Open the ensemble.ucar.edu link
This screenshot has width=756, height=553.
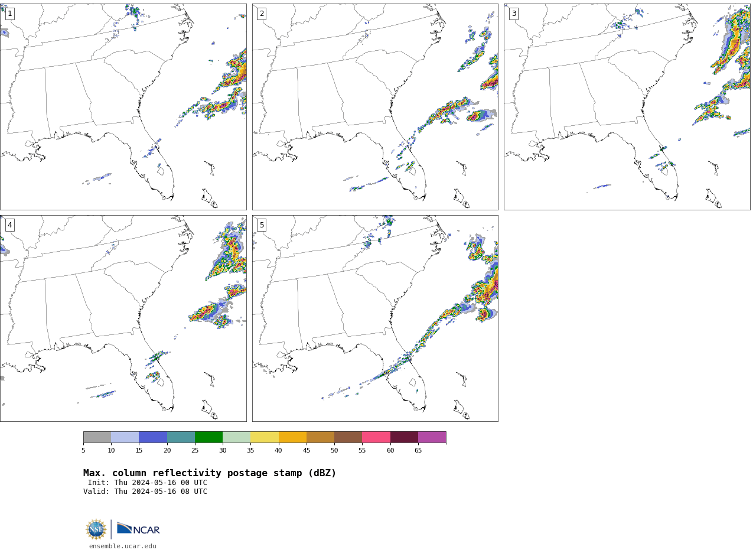click(x=123, y=547)
